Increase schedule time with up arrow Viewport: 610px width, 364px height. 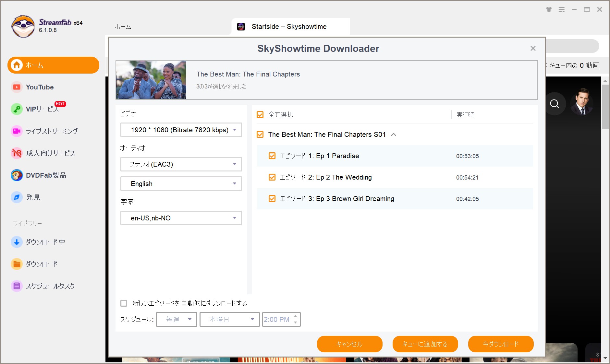click(x=295, y=316)
